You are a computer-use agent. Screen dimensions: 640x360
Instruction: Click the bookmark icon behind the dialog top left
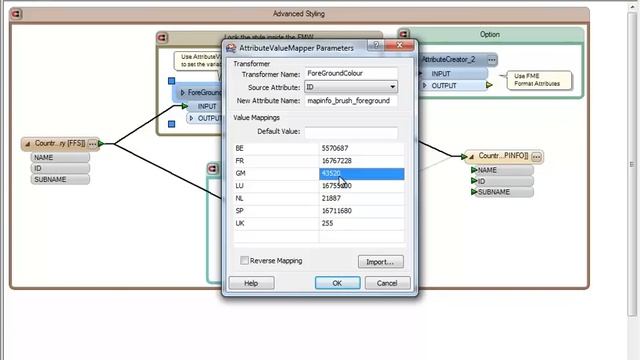pyautogui.click(x=162, y=38)
